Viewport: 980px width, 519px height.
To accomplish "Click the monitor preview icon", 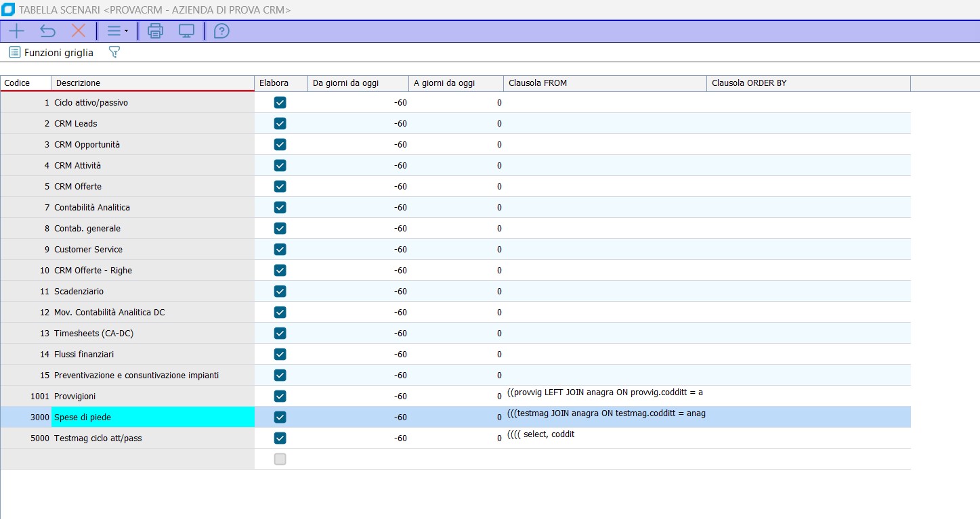I will [x=186, y=31].
